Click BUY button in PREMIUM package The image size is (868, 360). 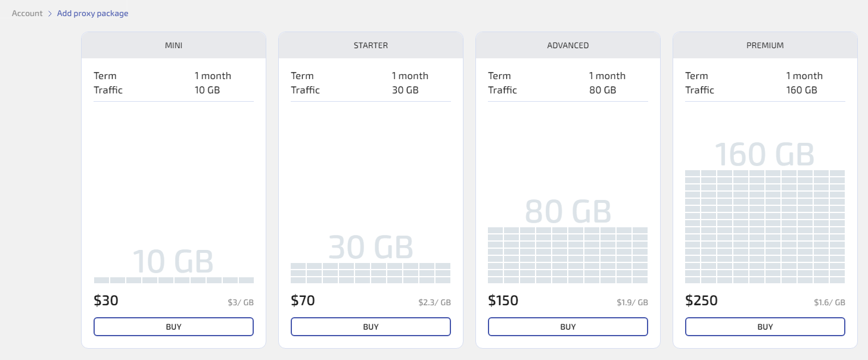(x=765, y=327)
